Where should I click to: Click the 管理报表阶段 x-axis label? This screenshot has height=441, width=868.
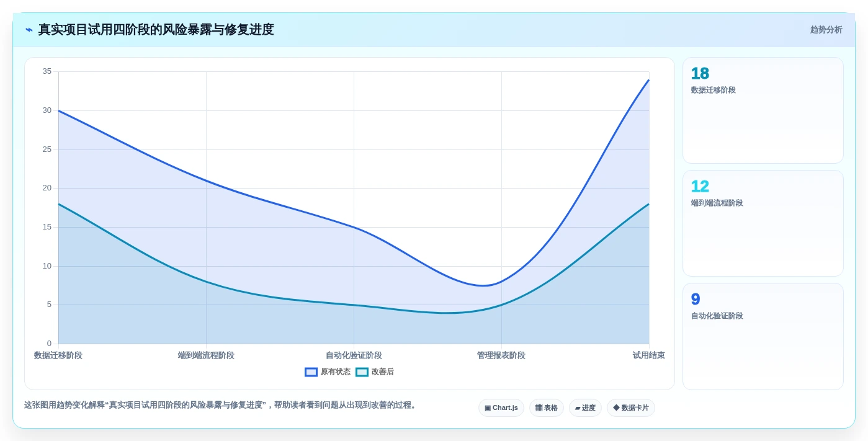(x=501, y=355)
